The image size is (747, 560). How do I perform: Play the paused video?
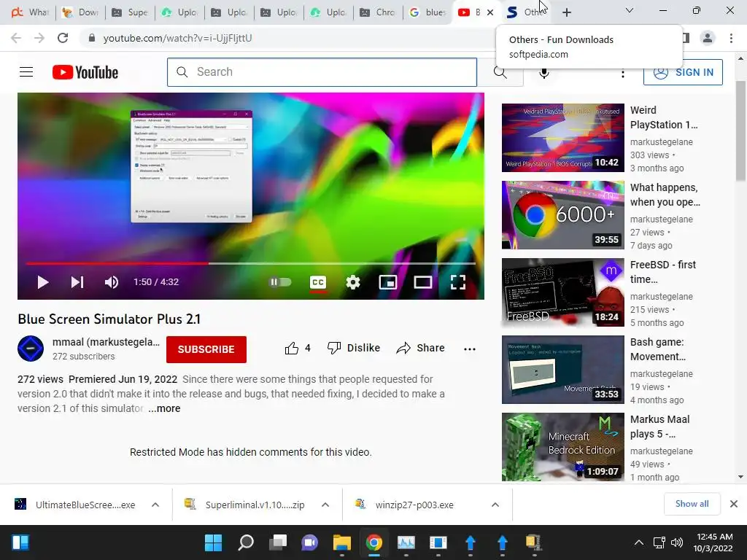click(x=43, y=282)
